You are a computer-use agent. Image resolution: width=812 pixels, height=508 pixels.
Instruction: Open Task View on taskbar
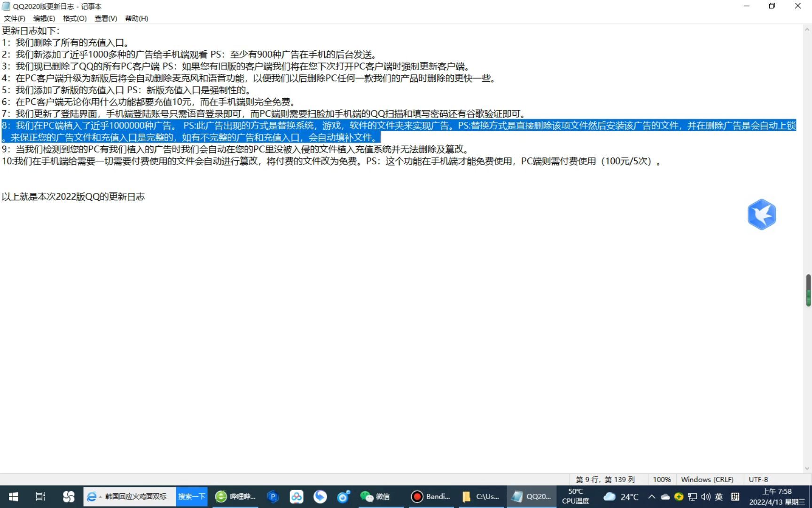click(x=40, y=497)
